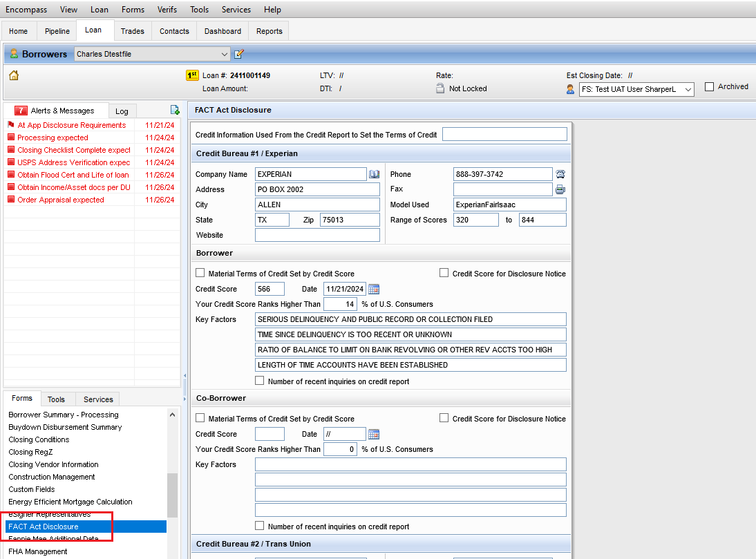Screen dimensions: 756x559
Task: Open the Company Name address book icon
Action: (374, 174)
